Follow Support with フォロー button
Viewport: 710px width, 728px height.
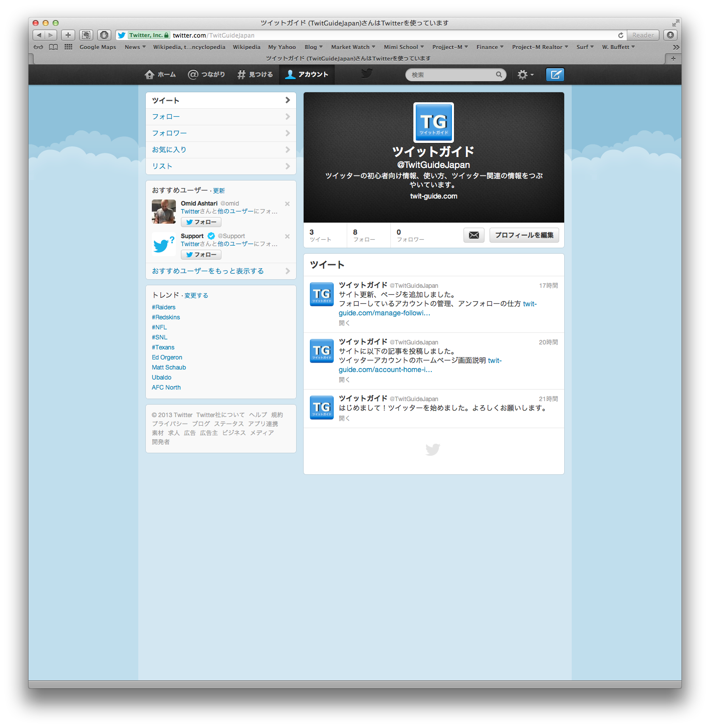[x=201, y=255]
